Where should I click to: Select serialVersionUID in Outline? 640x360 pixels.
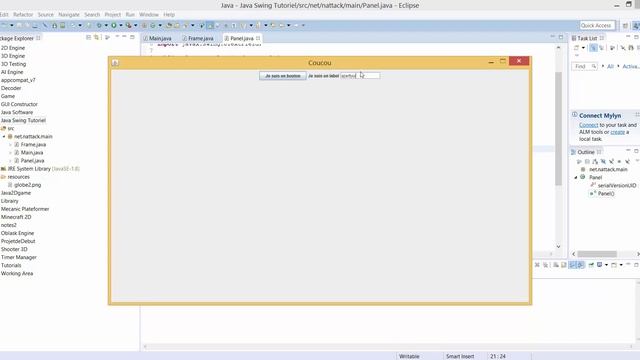617,185
